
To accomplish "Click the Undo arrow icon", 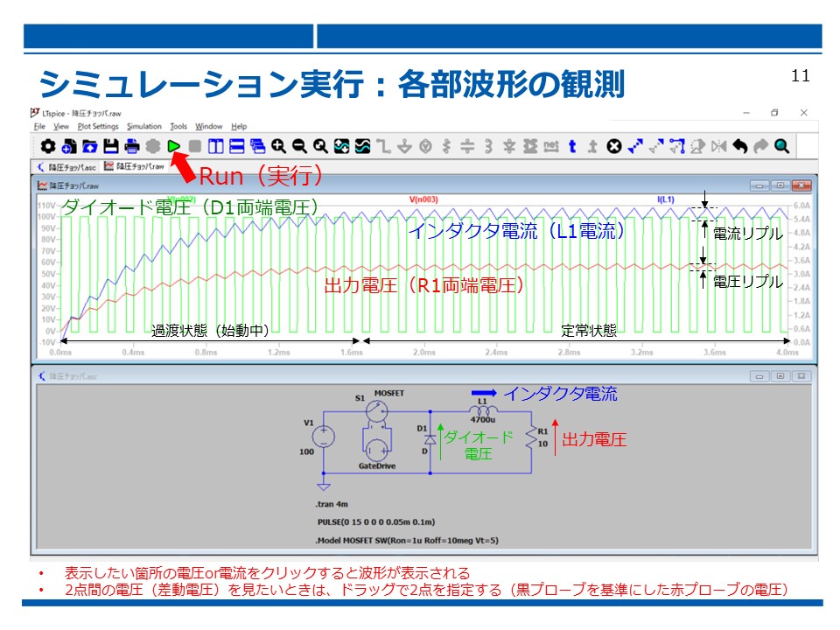I will pos(740,147).
